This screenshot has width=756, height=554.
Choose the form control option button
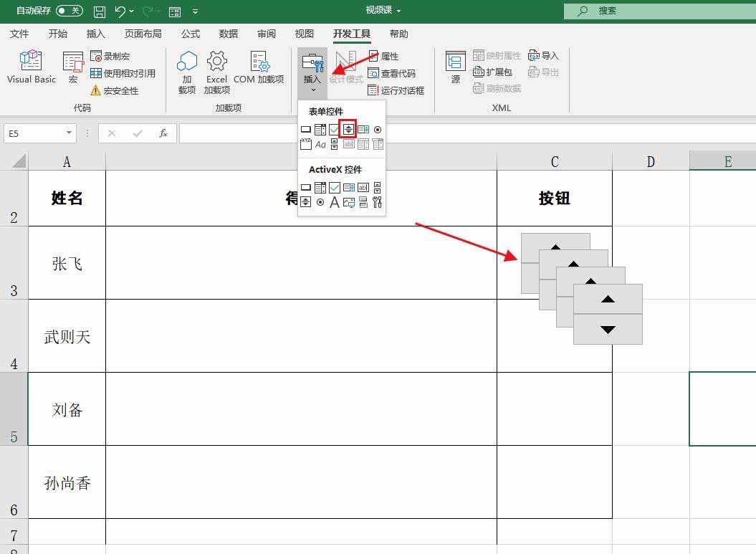(378, 130)
